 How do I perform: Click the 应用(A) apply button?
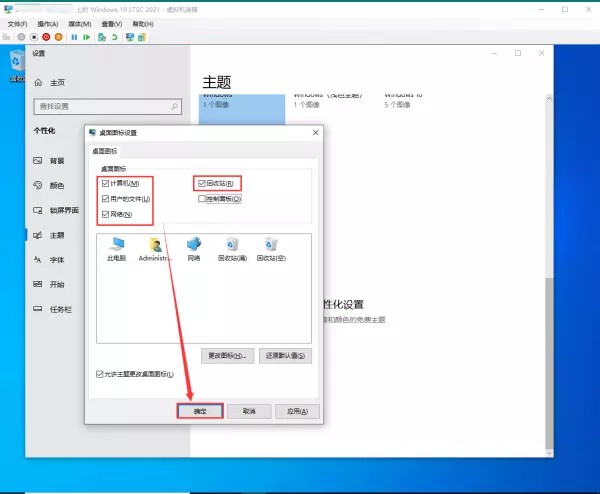(x=297, y=411)
